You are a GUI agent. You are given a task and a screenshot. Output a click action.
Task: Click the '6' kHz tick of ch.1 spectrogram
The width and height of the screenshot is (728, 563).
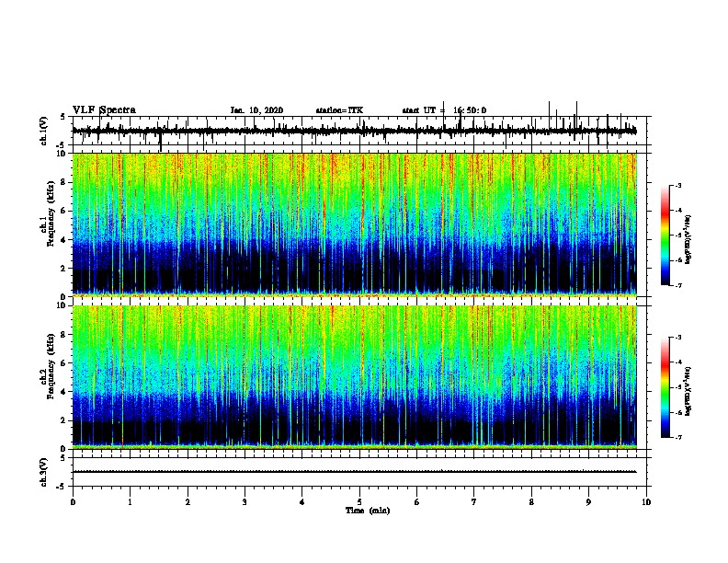point(63,211)
